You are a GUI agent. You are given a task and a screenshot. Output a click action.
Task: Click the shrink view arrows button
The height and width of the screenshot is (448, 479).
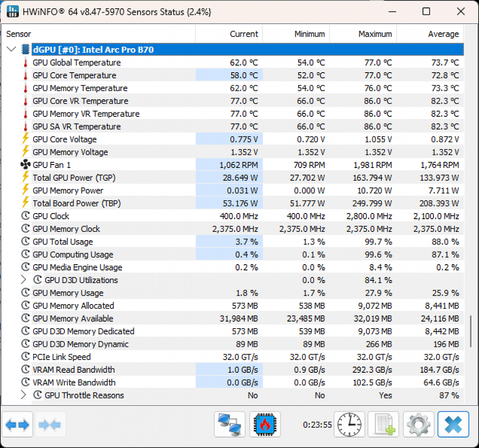[50, 424]
